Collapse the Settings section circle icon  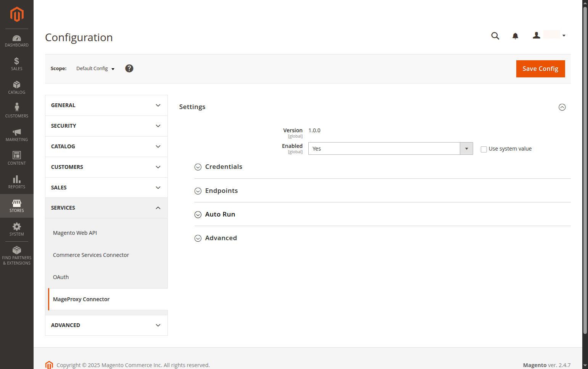(x=562, y=107)
